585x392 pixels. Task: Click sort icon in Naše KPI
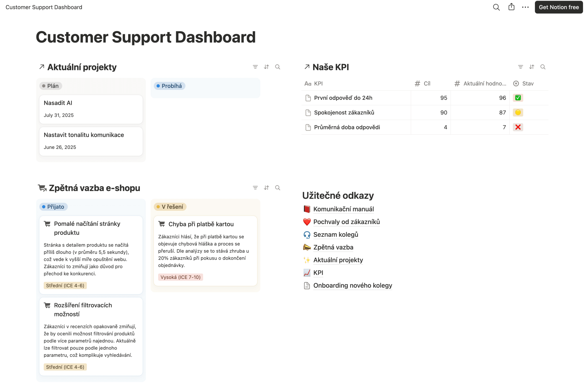tap(532, 67)
